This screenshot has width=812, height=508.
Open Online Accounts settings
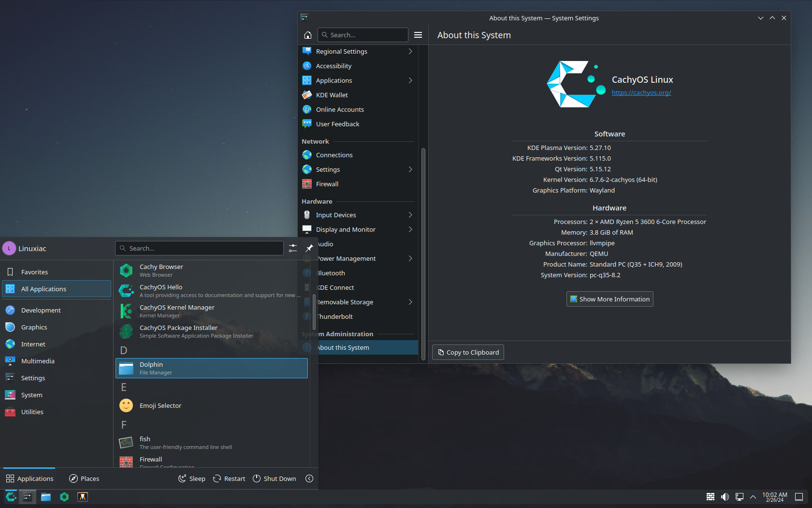click(x=358, y=109)
